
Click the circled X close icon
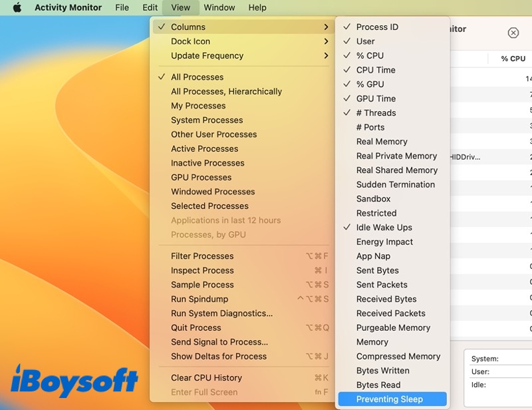pos(513,33)
